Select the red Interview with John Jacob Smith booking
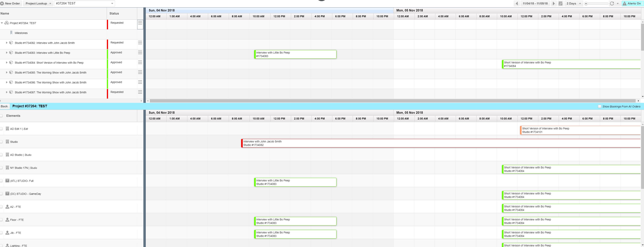The image size is (644, 247). click(441, 143)
